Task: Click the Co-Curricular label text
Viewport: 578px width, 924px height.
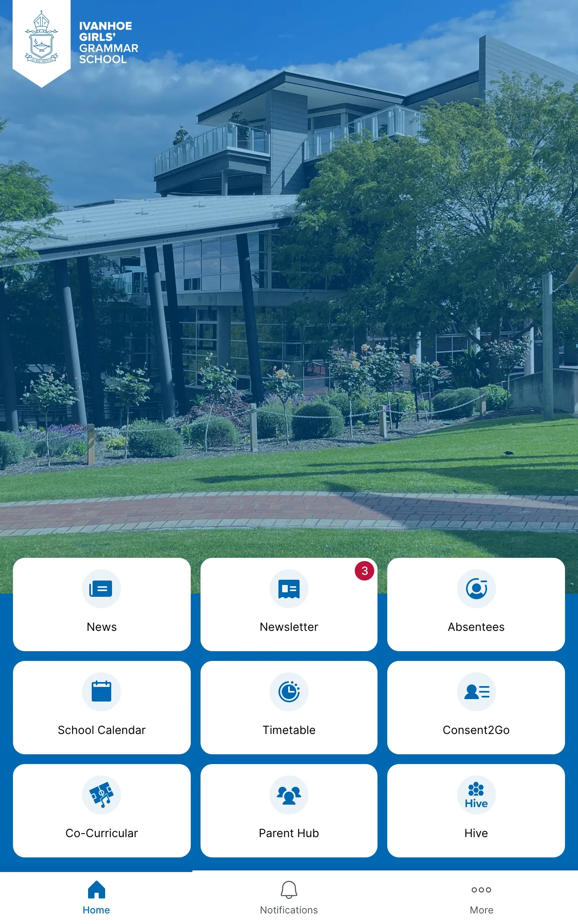Action: point(101,833)
